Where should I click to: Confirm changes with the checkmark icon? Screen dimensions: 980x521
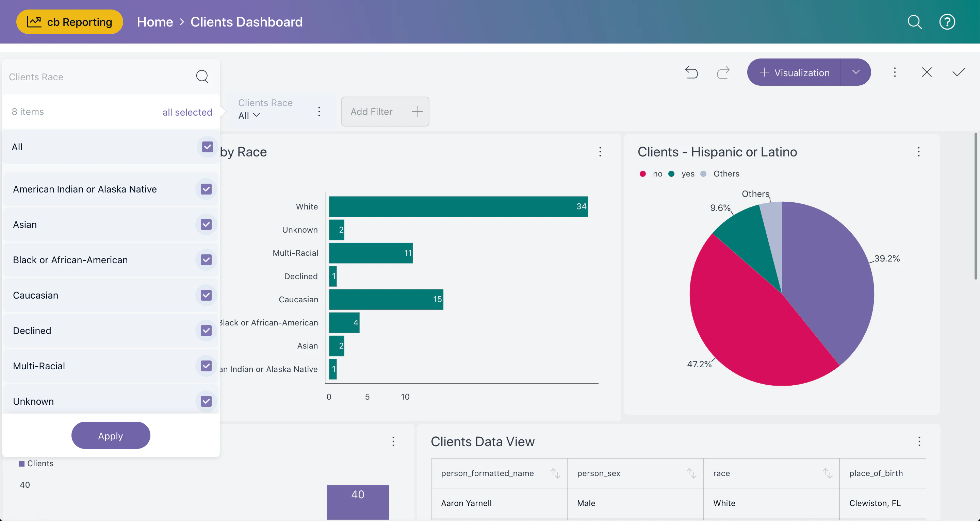point(960,72)
